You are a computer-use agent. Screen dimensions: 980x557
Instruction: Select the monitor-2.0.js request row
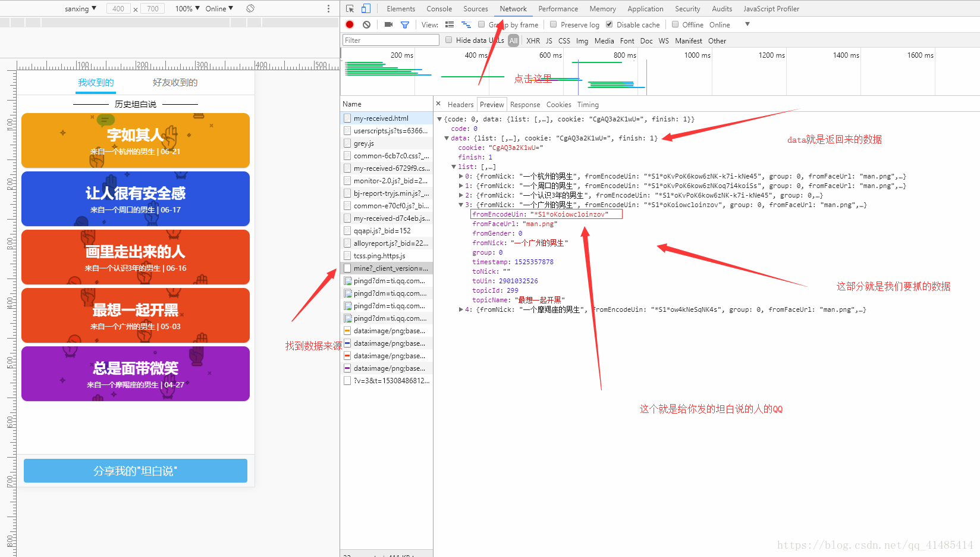tap(387, 181)
